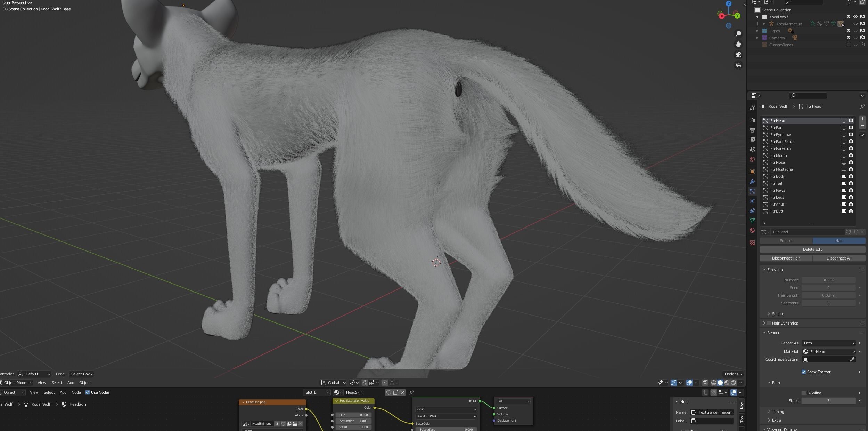The width and height of the screenshot is (868, 431).
Task: Open the Render properties tab icon
Action: (752, 120)
